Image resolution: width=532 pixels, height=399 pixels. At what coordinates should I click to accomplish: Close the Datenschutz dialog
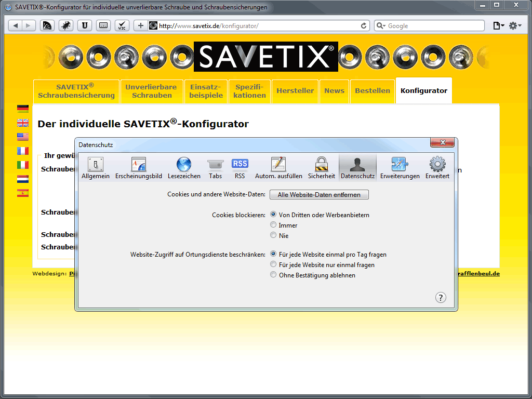pos(442,142)
